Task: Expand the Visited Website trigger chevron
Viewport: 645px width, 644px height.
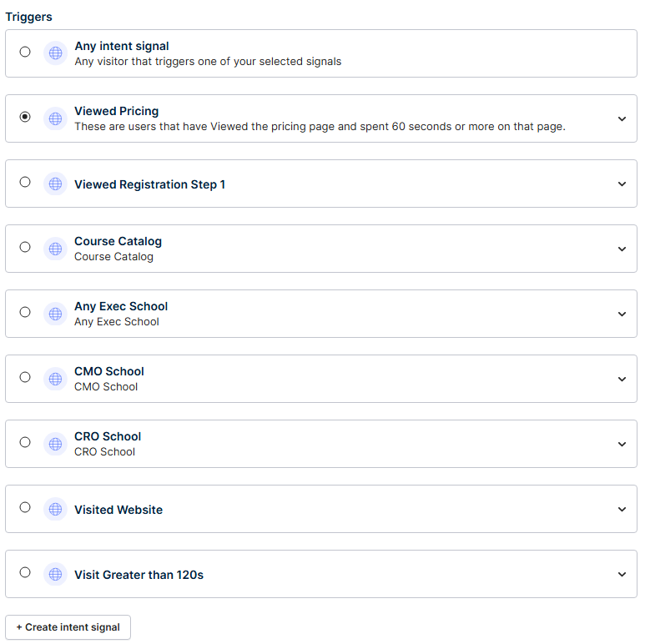Action: (622, 509)
